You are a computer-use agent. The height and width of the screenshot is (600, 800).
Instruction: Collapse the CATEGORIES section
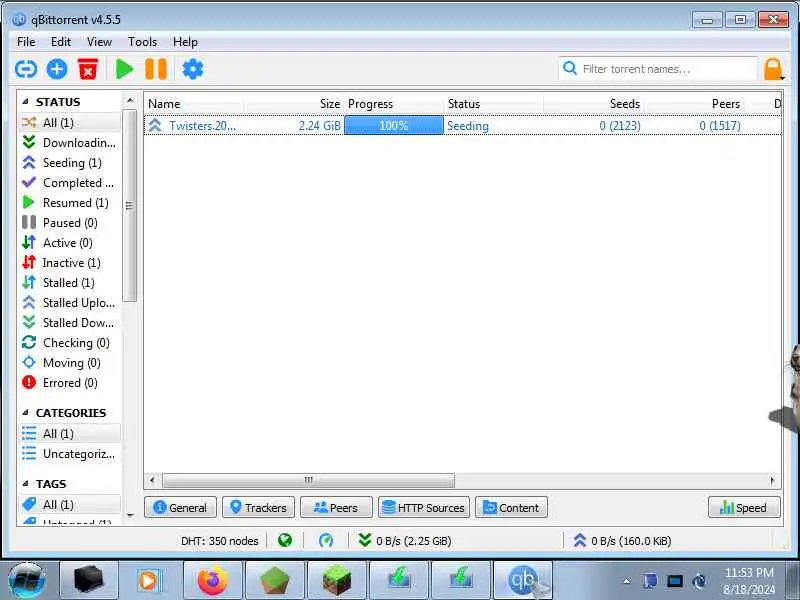pyautogui.click(x=25, y=413)
